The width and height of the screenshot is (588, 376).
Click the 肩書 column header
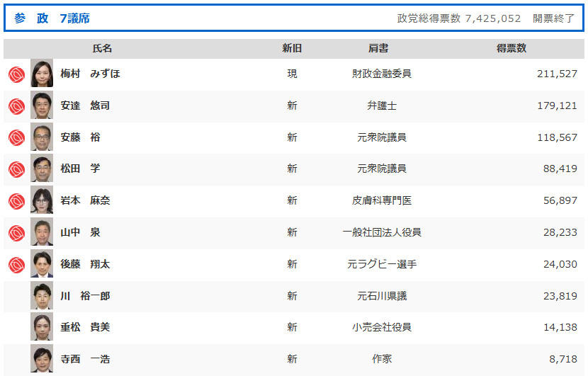point(378,48)
